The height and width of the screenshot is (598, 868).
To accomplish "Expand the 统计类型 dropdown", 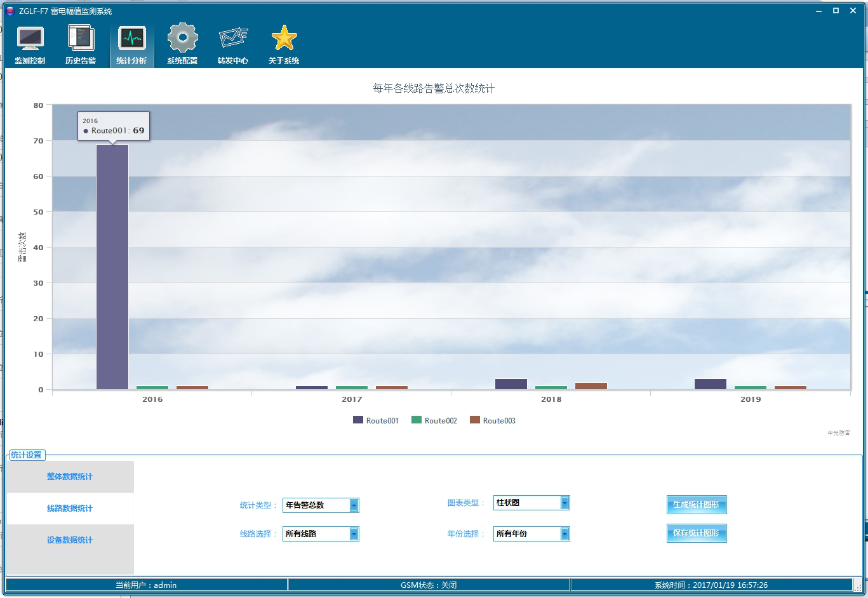I will point(354,505).
